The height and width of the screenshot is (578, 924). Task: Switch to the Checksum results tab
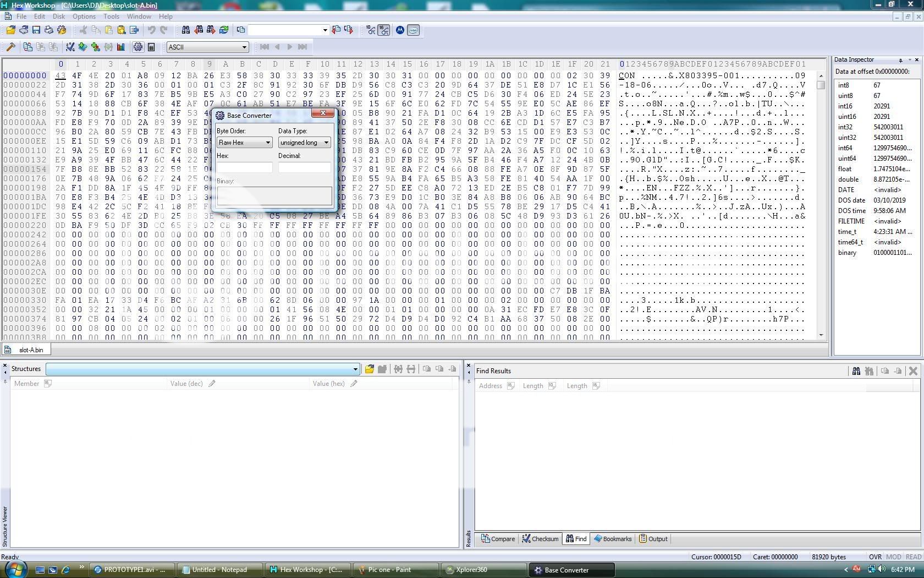pyautogui.click(x=540, y=539)
